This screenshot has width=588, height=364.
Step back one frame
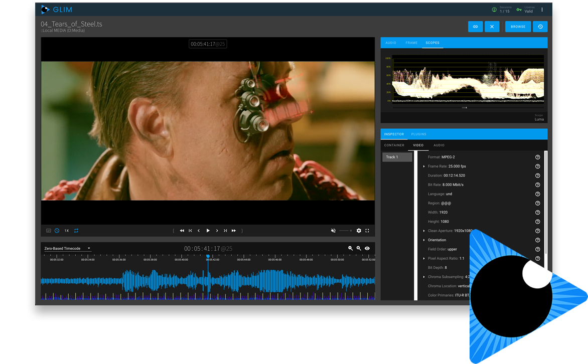[x=199, y=231]
